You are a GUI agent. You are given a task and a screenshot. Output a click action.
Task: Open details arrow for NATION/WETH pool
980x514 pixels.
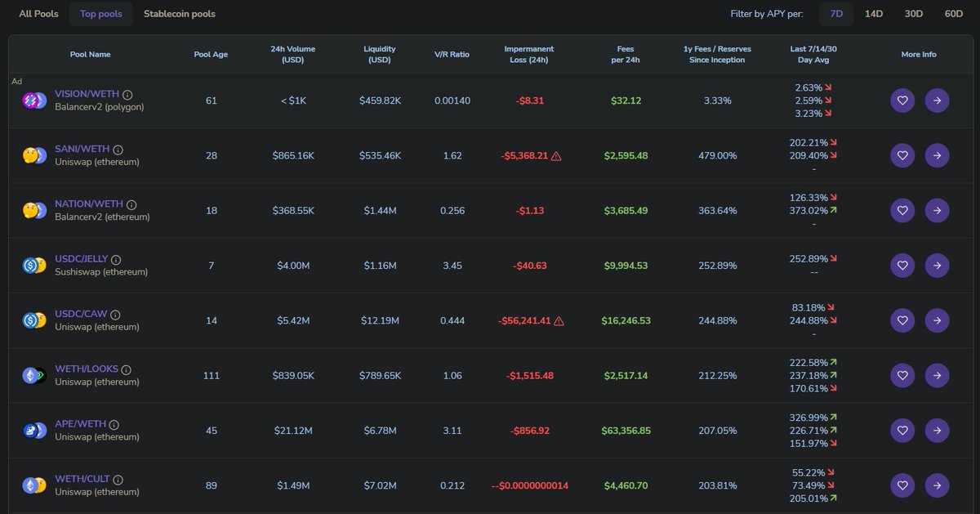pyautogui.click(x=937, y=210)
